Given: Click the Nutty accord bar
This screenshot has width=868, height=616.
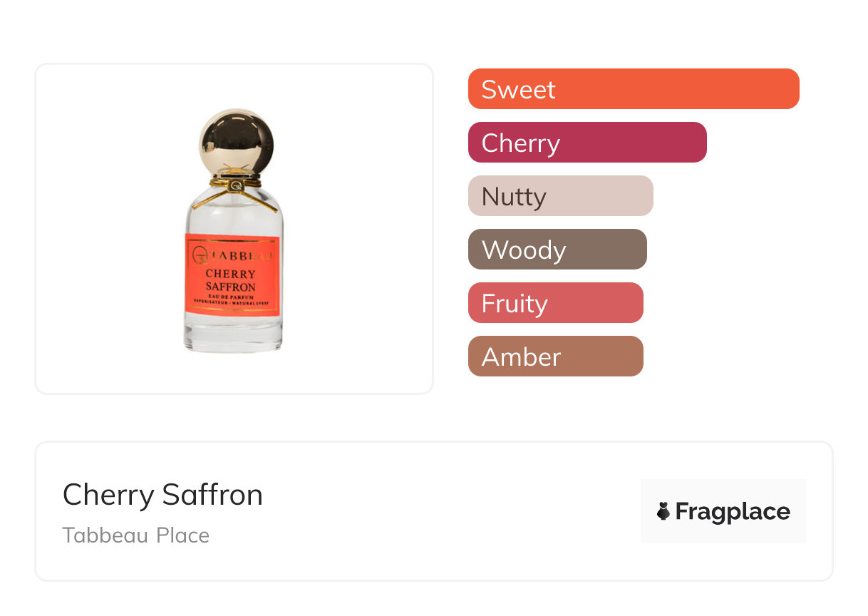Looking at the screenshot, I should point(560,196).
